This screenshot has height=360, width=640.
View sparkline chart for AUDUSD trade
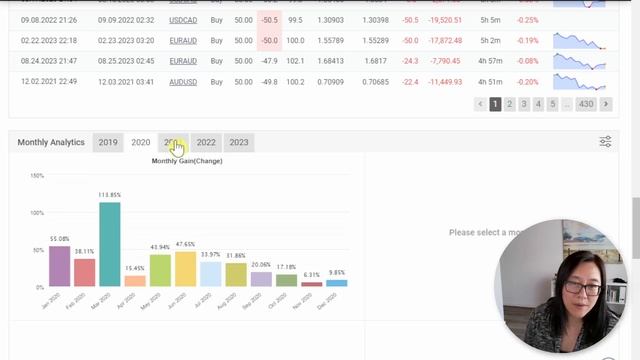point(579,82)
